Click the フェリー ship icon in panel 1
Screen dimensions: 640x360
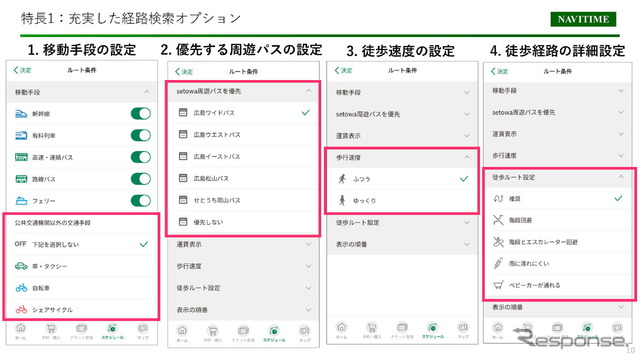click(21, 201)
